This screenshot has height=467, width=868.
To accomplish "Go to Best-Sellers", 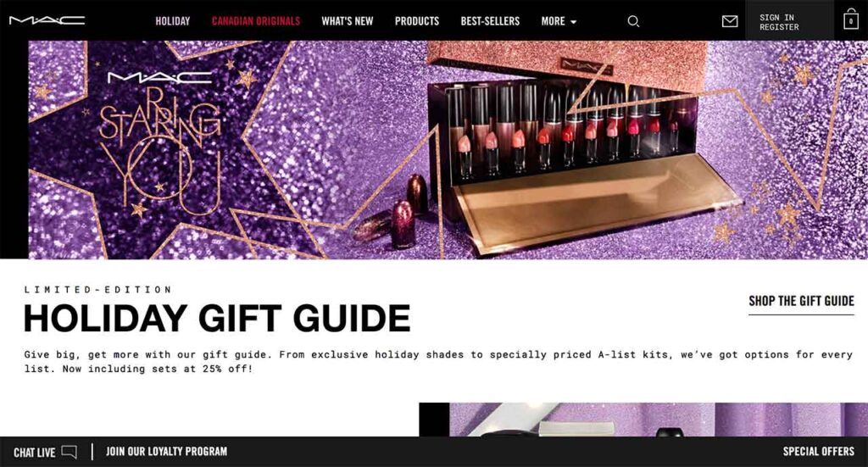I will pos(490,21).
